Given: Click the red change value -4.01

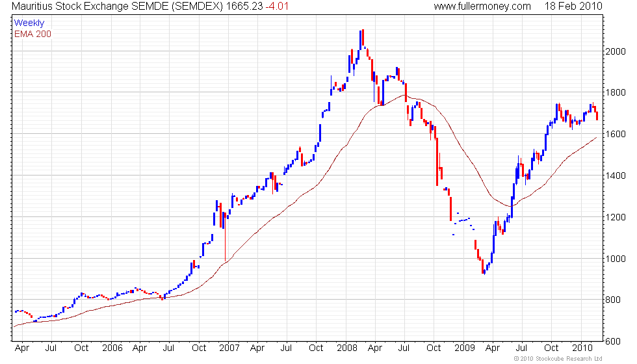Looking at the screenshot, I should coord(277,6).
